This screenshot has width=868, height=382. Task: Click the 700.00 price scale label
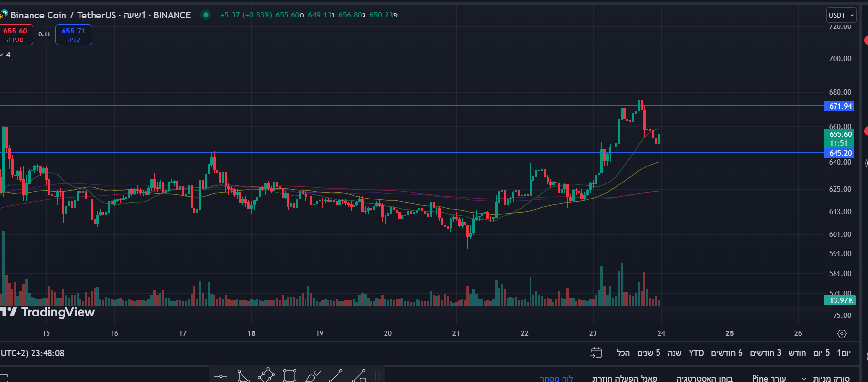coord(840,58)
